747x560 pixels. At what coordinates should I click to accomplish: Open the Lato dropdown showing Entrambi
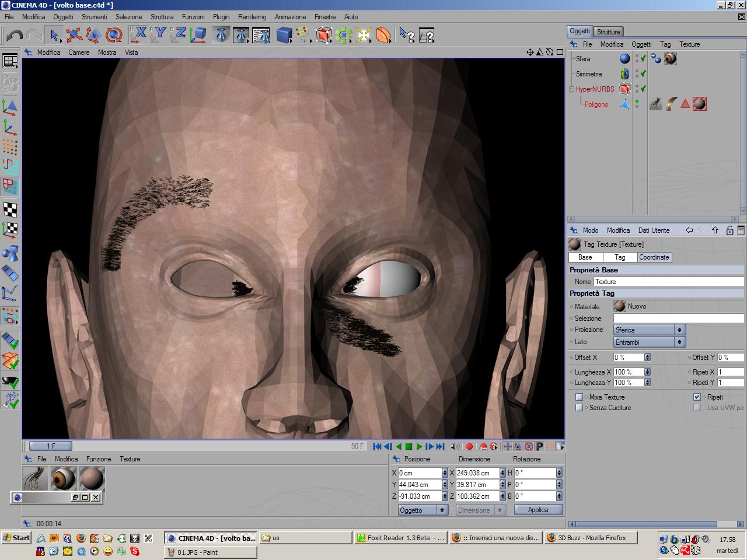point(649,342)
